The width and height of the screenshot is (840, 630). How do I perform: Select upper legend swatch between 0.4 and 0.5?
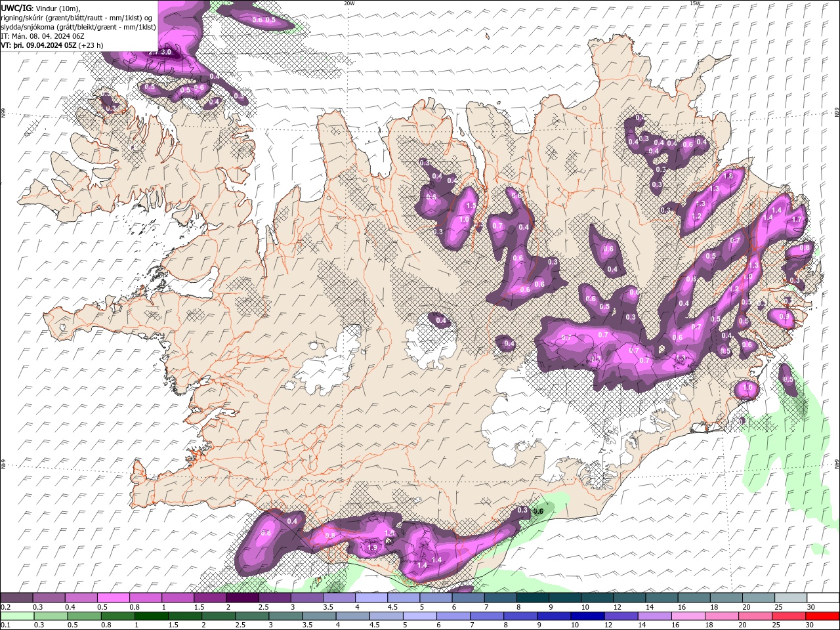coord(81,598)
